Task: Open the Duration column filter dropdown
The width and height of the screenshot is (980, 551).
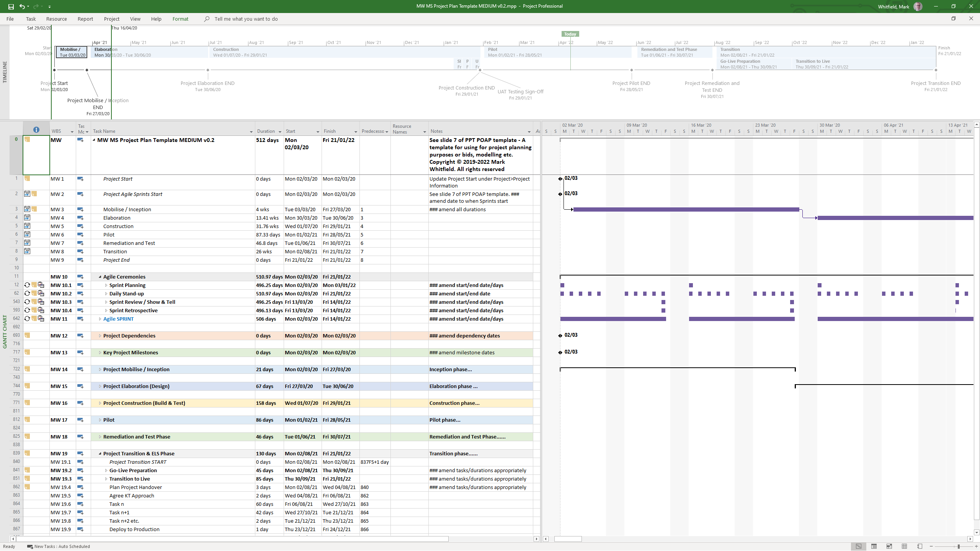Action: (x=280, y=132)
